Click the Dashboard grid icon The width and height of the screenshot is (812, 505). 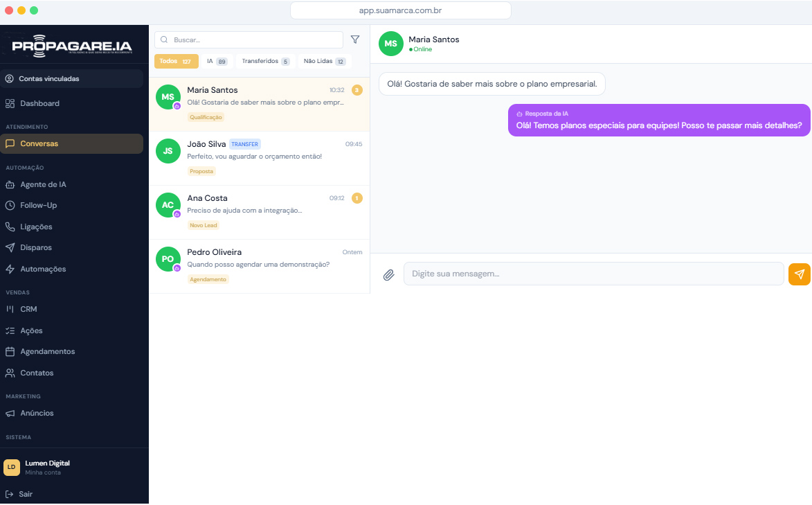(x=10, y=103)
